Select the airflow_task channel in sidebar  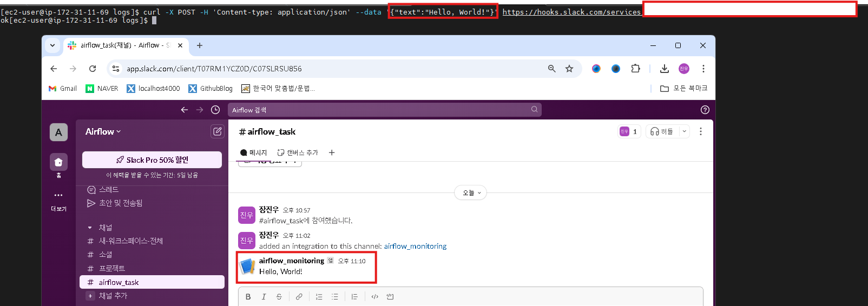point(119,282)
